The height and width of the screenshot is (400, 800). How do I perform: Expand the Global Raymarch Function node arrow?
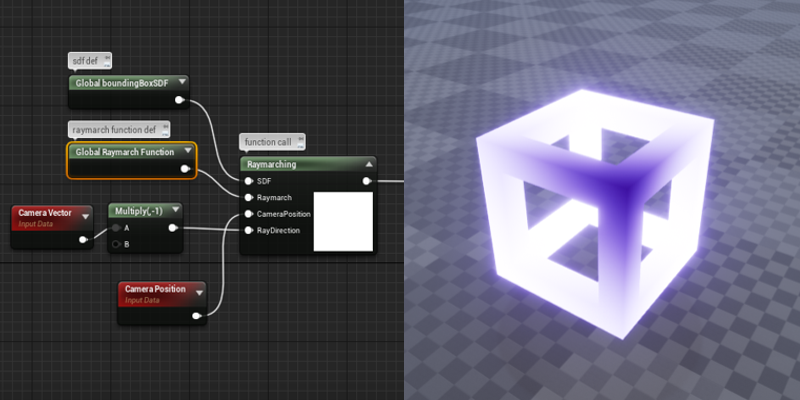187,151
